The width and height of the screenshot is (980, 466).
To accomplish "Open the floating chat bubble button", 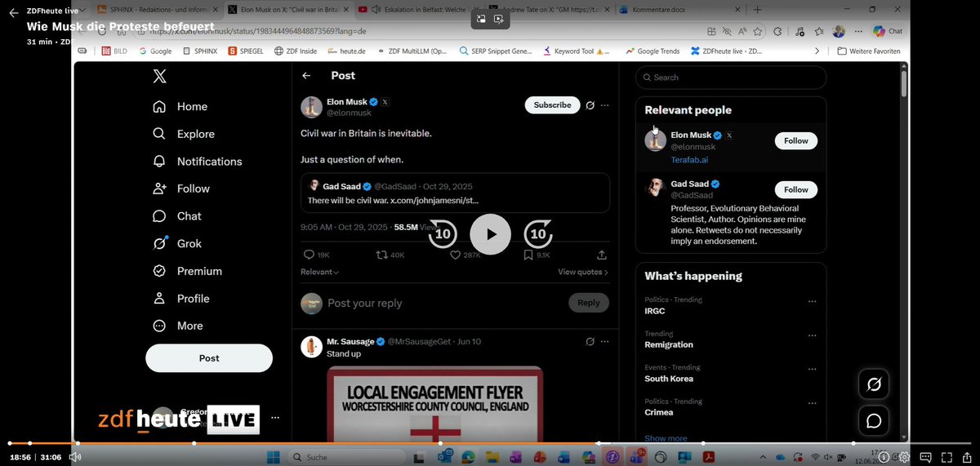I will click(x=873, y=421).
